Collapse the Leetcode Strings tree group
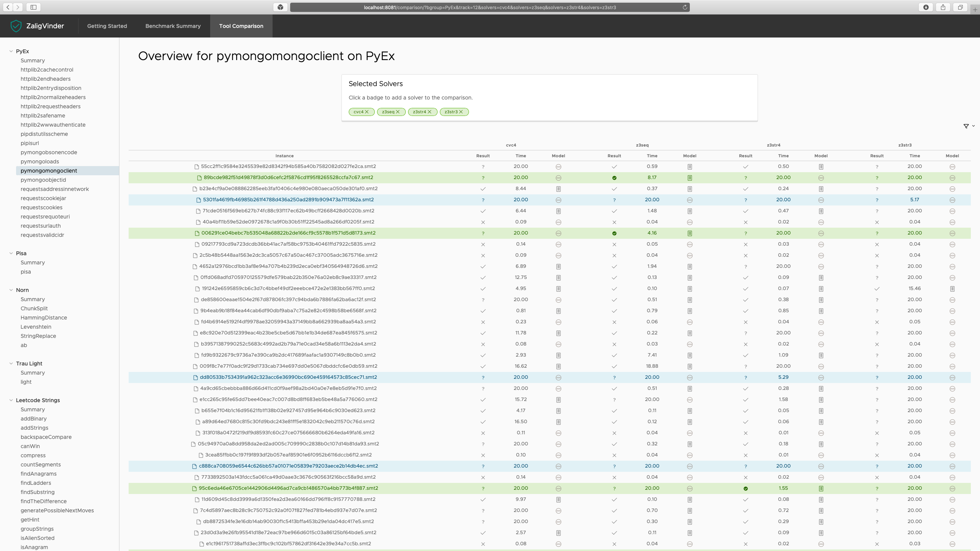Image resolution: width=980 pixels, height=551 pixels. tap(11, 400)
